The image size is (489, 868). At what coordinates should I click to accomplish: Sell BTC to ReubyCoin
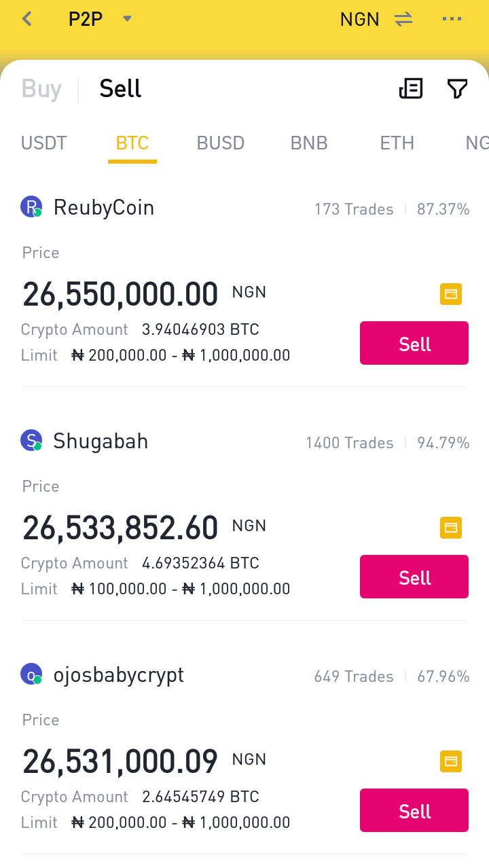pyautogui.click(x=414, y=344)
